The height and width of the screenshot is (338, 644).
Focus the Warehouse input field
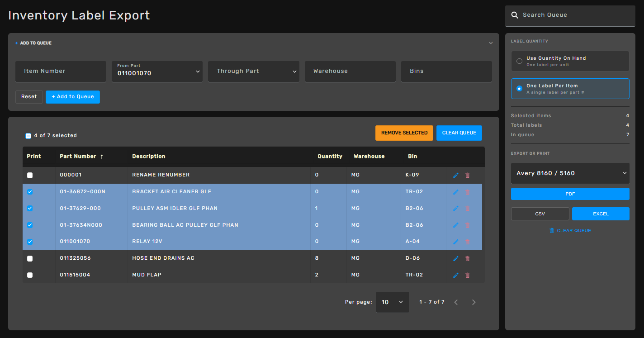tap(350, 71)
